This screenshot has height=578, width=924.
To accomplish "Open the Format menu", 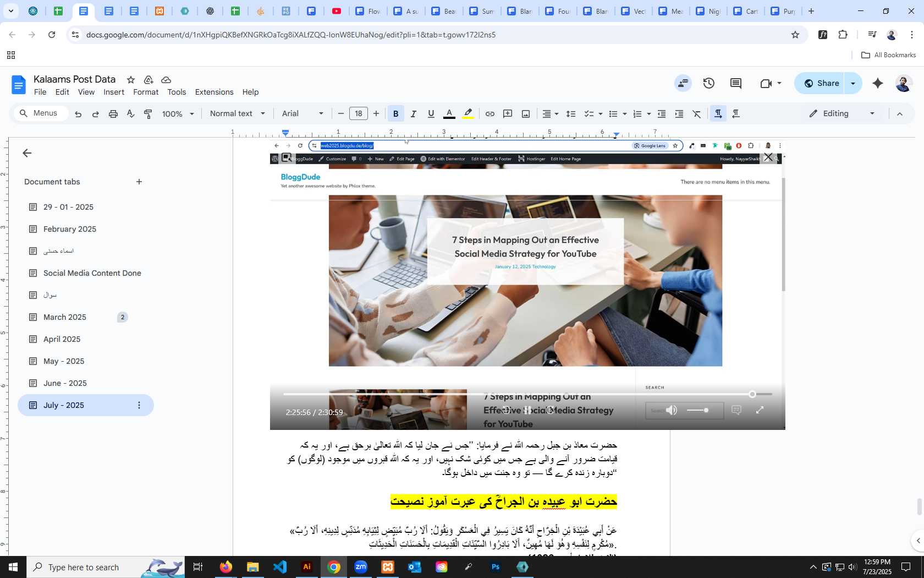I will [146, 92].
